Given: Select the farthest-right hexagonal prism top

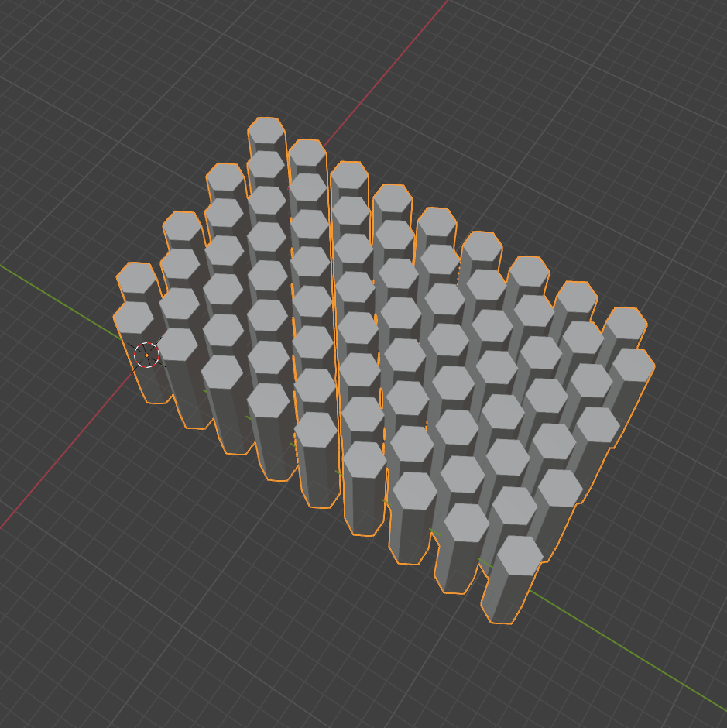Looking at the screenshot, I should [x=633, y=365].
